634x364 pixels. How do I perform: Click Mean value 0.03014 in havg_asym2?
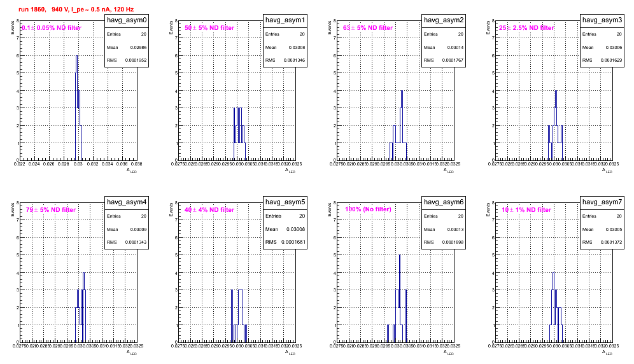click(x=455, y=47)
